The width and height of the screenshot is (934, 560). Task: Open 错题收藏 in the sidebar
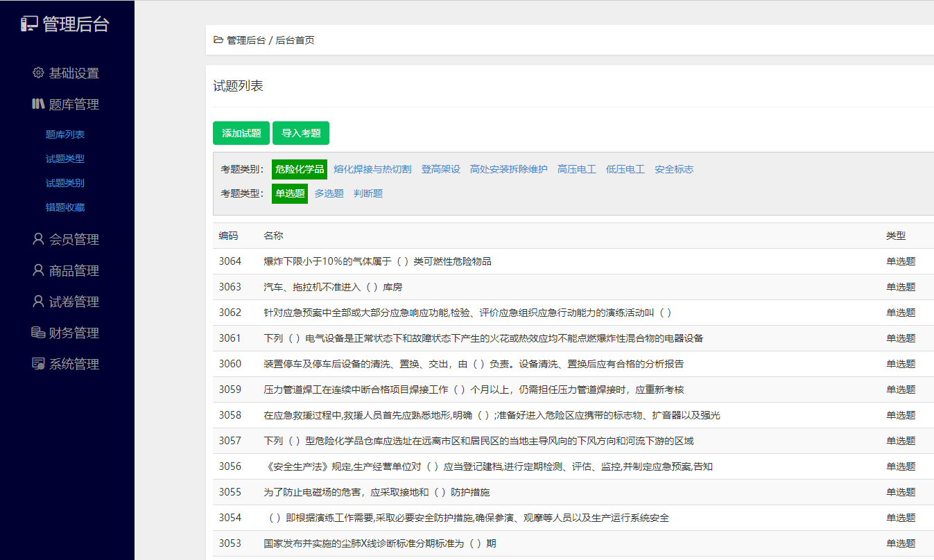coord(65,207)
